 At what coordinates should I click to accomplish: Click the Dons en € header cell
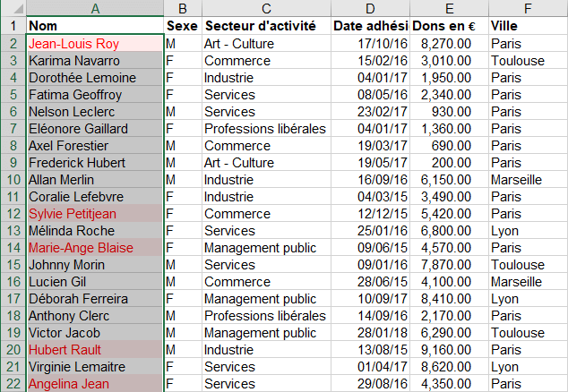coord(449,26)
